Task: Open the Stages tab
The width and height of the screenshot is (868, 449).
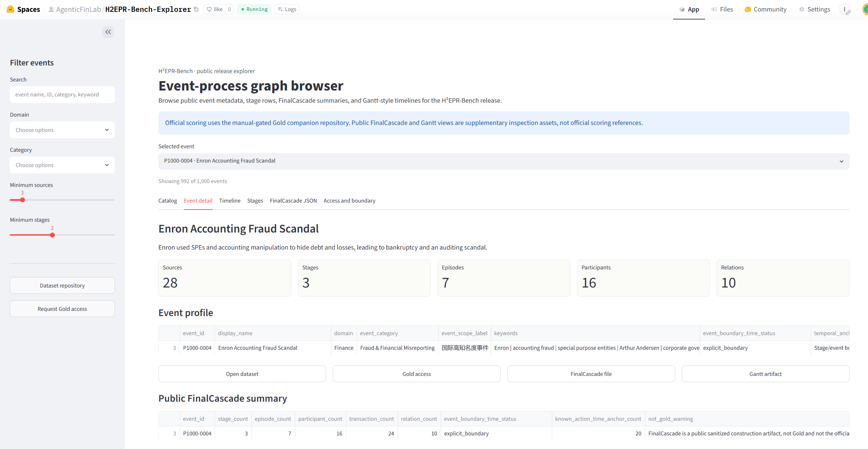Action: pos(255,201)
